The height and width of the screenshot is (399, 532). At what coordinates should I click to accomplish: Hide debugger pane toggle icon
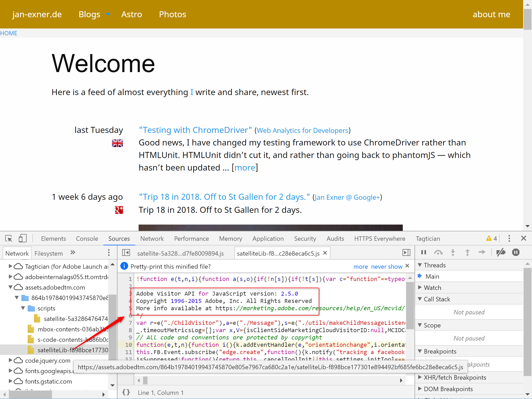click(x=406, y=253)
